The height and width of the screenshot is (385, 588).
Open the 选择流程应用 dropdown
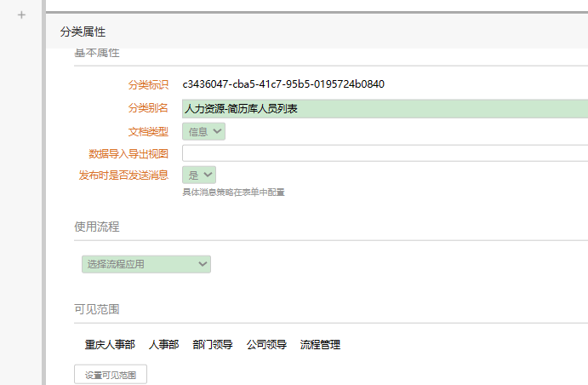146,264
